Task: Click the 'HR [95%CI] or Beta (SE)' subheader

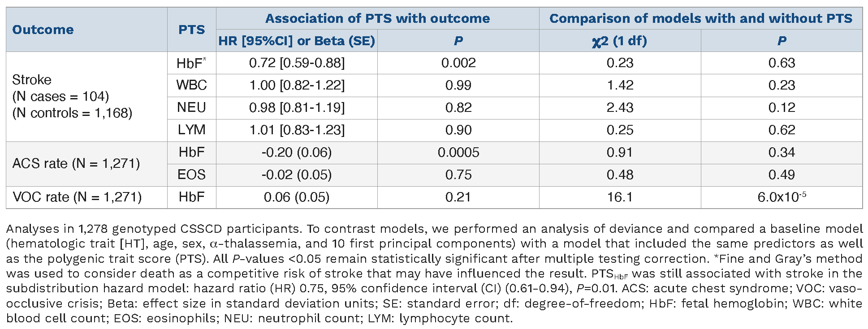Action: click(x=297, y=41)
